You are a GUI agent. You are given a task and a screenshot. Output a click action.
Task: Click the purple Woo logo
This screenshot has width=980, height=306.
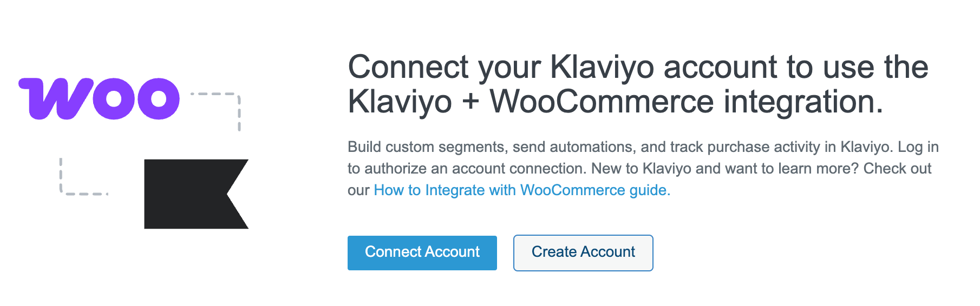pyautogui.click(x=99, y=98)
